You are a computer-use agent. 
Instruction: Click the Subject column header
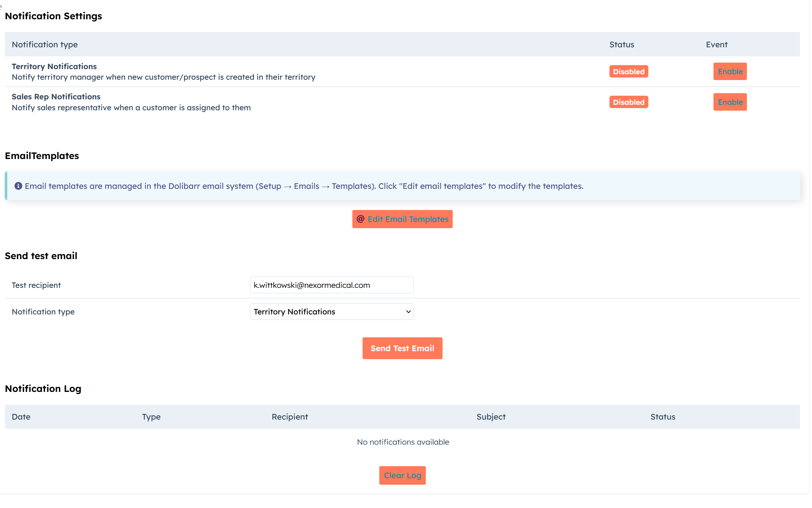[491, 417]
